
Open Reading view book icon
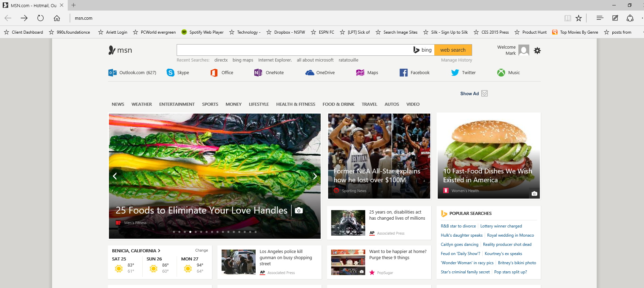coord(567,18)
